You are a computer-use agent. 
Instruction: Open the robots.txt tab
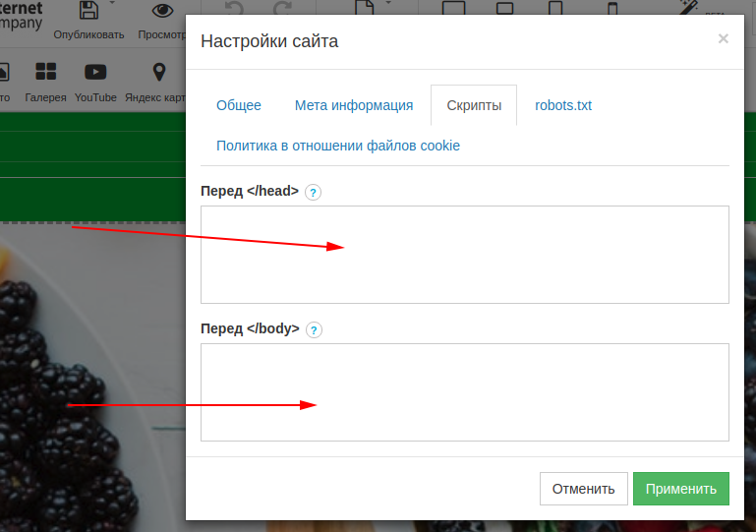point(563,105)
